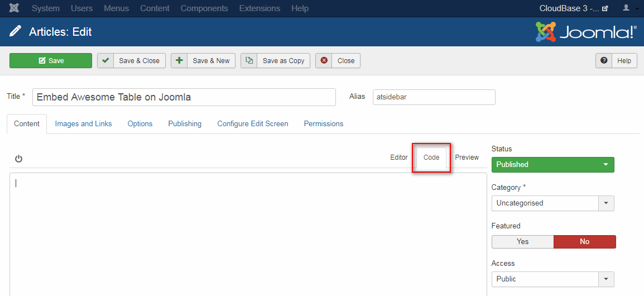644x296 pixels.
Task: Open the Users menu
Action: (81, 8)
